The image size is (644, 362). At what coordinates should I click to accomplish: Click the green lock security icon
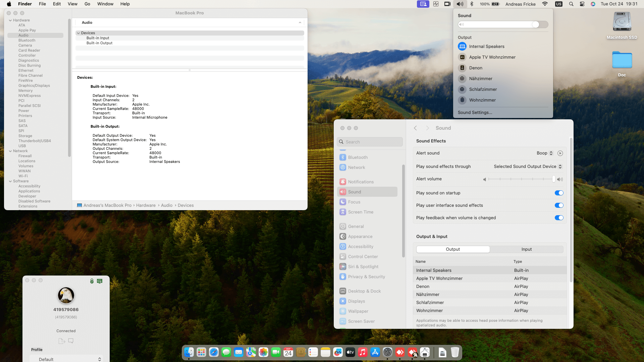pyautogui.click(x=92, y=281)
